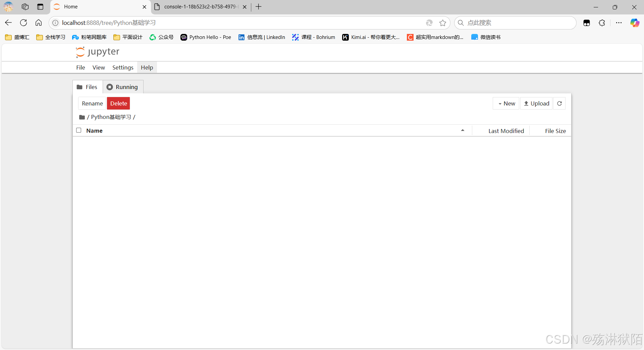Image resolution: width=644 pixels, height=350 pixels.
Task: Switch to the console-1 browser tab
Action: coord(201,7)
